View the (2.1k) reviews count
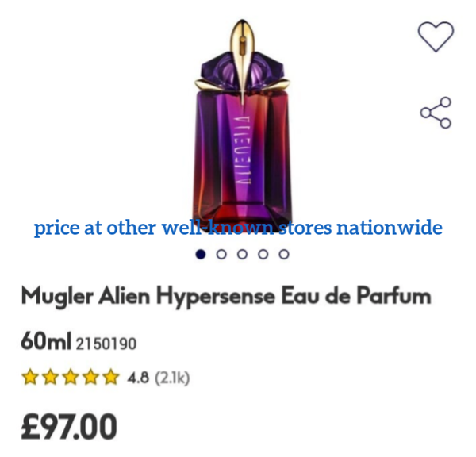The height and width of the screenshot is (457, 476). click(172, 378)
